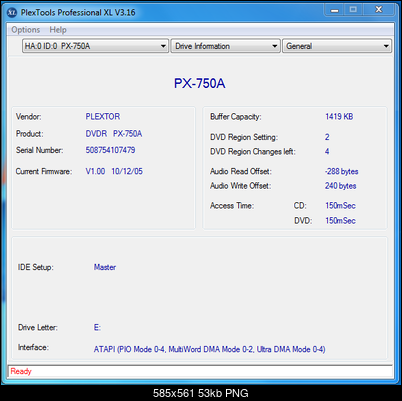Click the Drive Letter: label
The image size is (402, 401).
click(x=38, y=328)
